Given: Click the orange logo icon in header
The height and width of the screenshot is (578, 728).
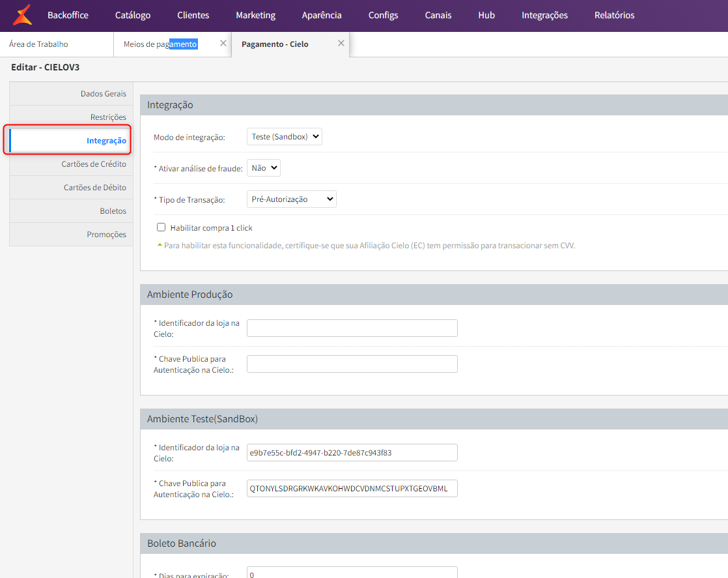Looking at the screenshot, I should point(22,15).
